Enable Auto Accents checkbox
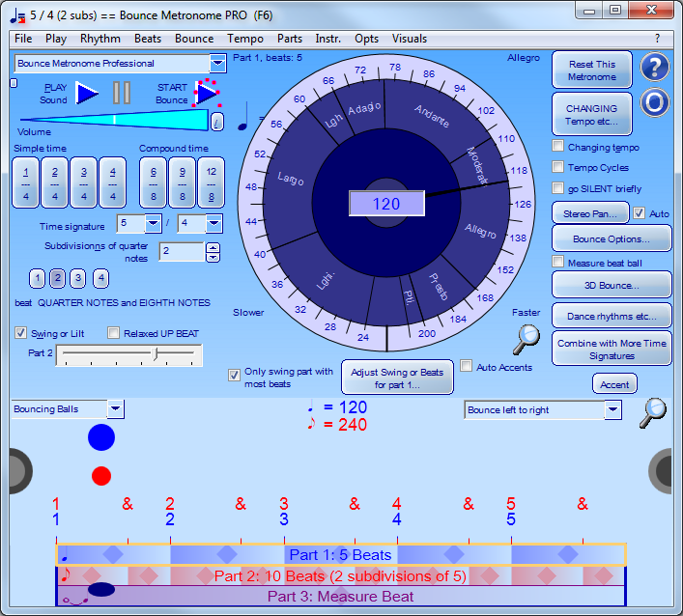Image resolution: width=683 pixels, height=616 pixels. tap(466, 366)
